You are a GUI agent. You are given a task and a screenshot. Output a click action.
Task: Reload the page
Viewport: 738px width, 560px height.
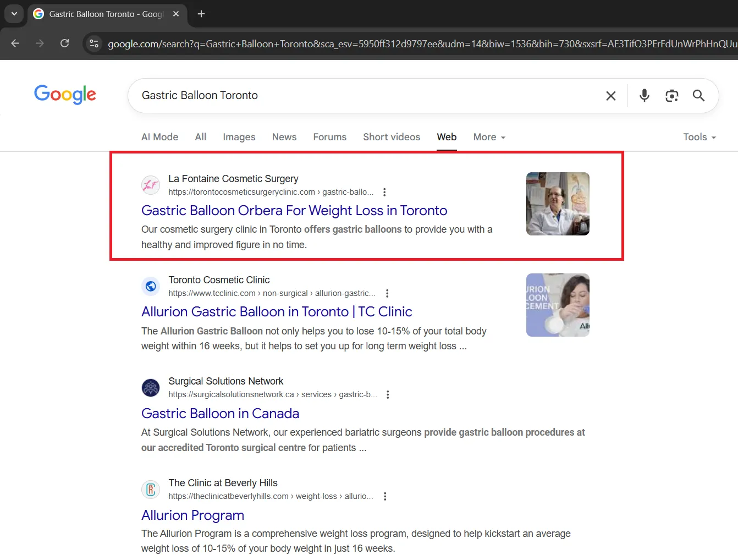64,43
